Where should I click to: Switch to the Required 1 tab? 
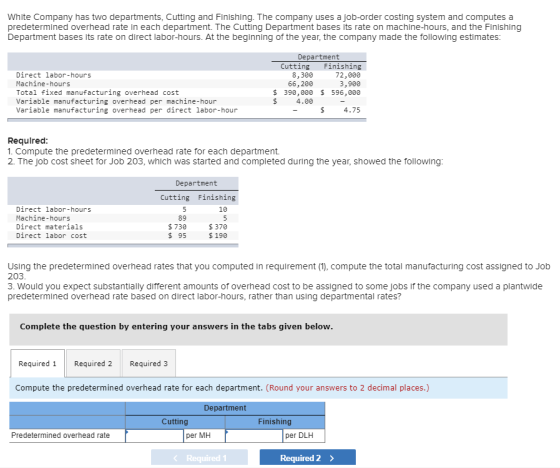pyautogui.click(x=38, y=363)
